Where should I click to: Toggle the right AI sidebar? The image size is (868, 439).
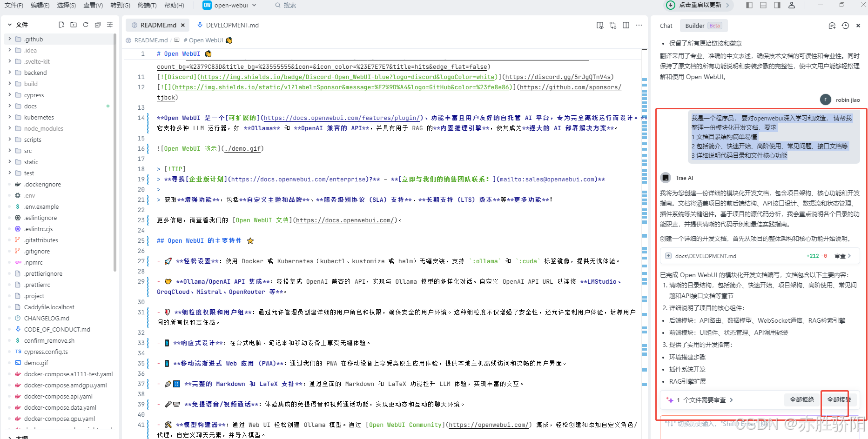pos(777,5)
